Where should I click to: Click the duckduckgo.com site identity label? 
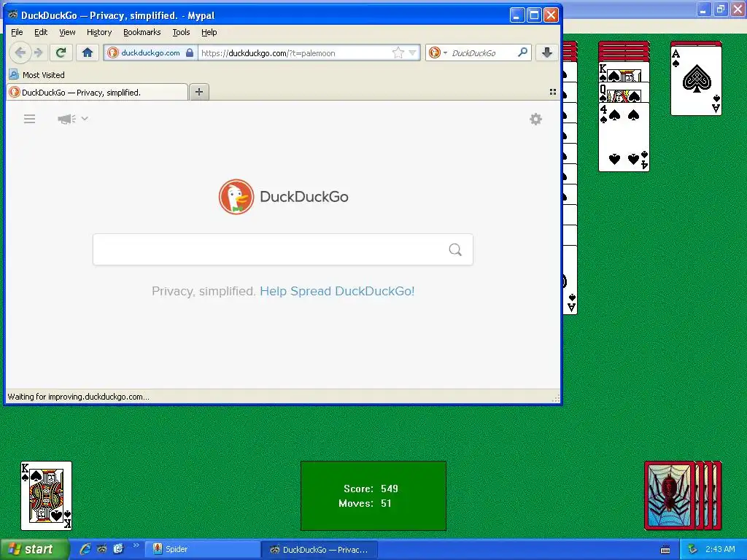pos(150,52)
